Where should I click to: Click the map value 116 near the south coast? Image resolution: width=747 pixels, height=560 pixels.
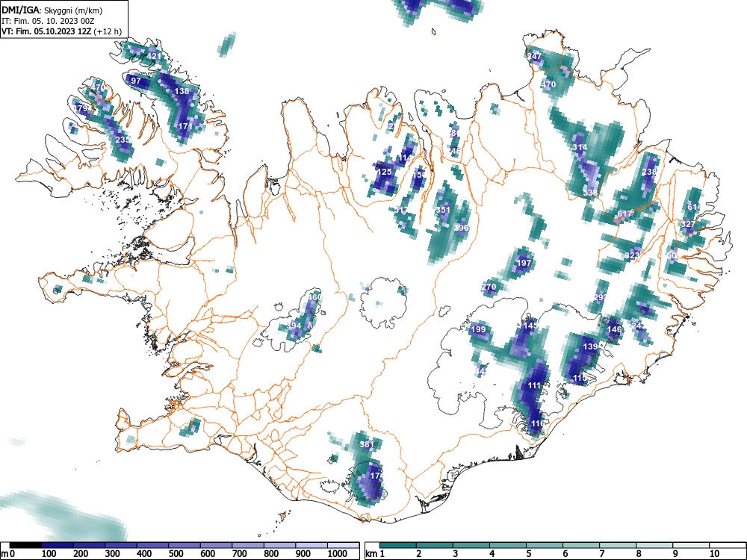538,424
